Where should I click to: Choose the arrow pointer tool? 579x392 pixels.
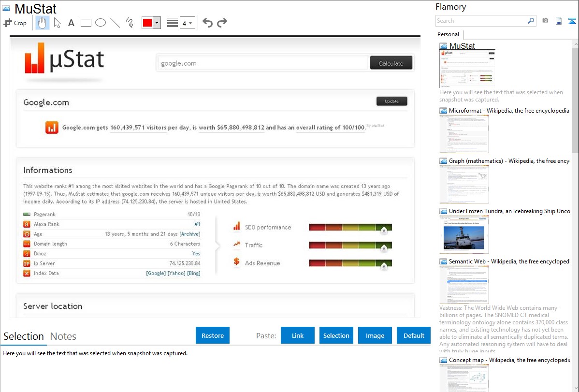click(57, 23)
